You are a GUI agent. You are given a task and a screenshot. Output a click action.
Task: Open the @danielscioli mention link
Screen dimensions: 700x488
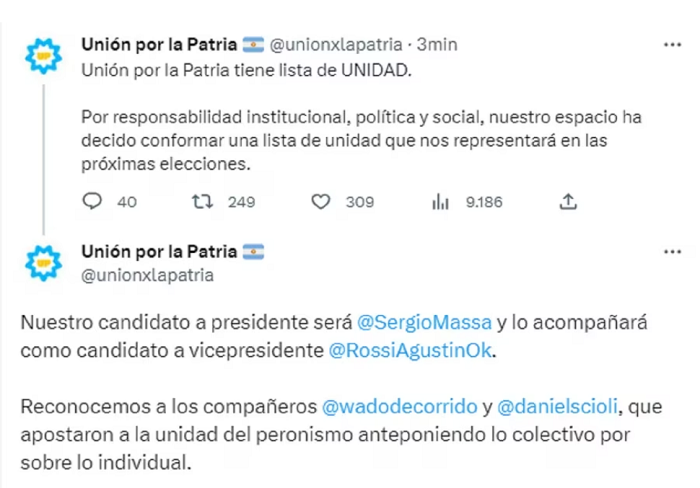pyautogui.click(x=557, y=407)
